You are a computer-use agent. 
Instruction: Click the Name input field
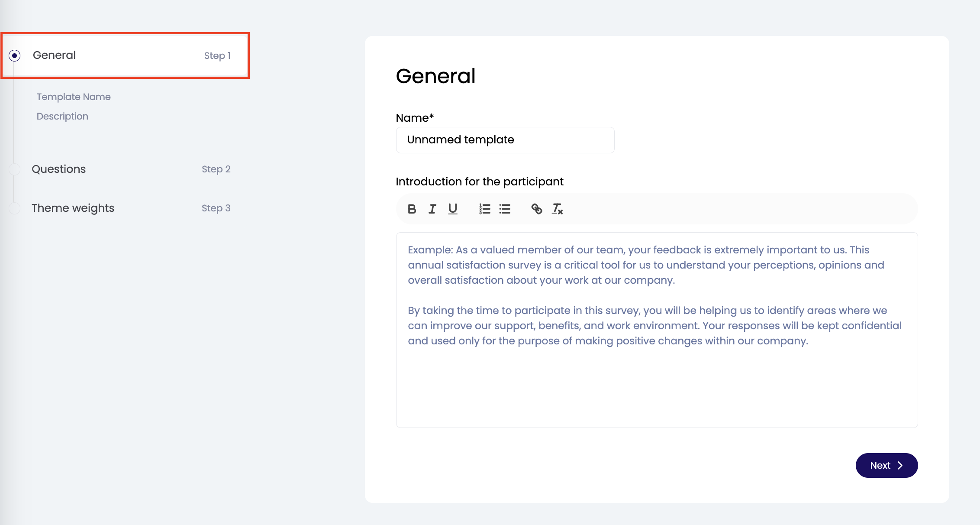[x=505, y=140]
